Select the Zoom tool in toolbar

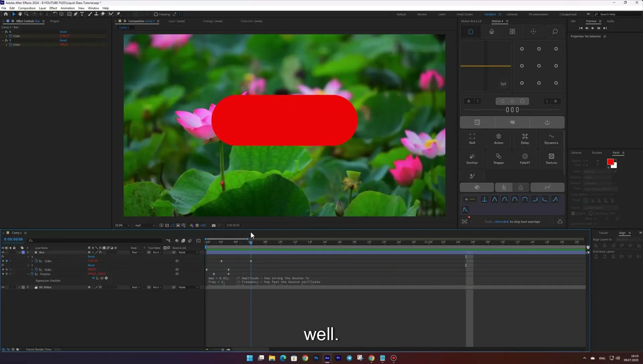(26, 14)
